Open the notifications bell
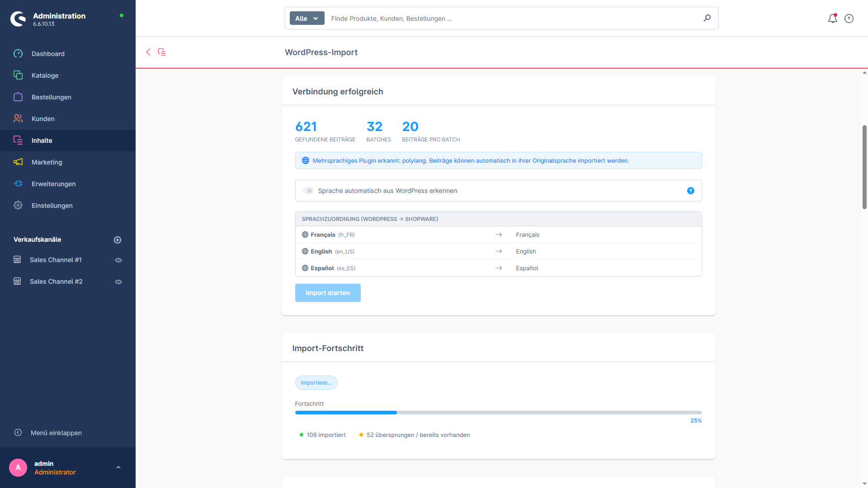The height and width of the screenshot is (488, 868). point(833,19)
